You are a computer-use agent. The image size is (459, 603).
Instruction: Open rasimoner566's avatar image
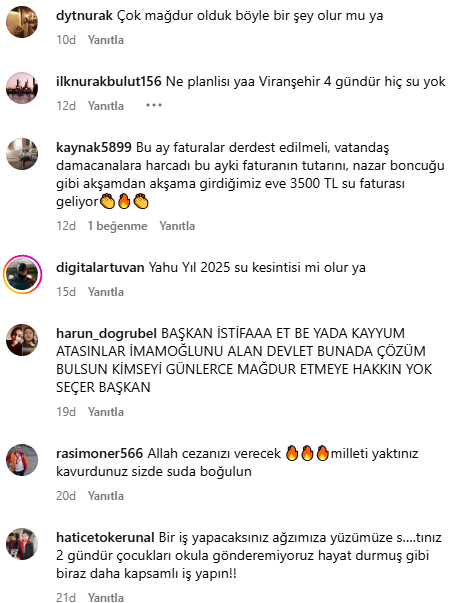pos(22,460)
